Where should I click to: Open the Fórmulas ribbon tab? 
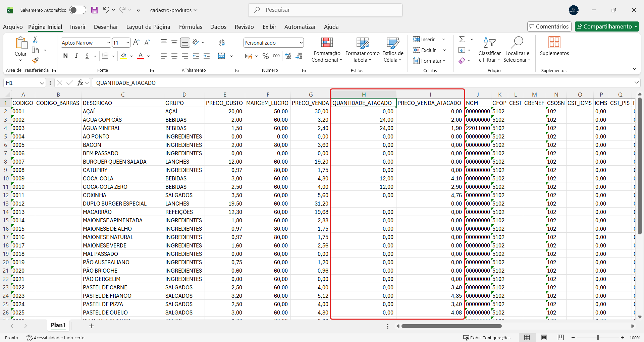[191, 27]
